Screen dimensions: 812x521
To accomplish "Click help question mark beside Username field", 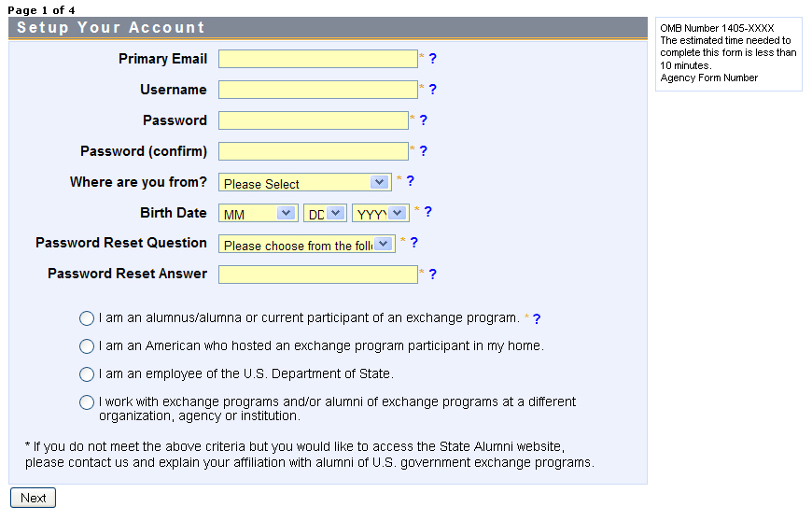I will 432,90.
